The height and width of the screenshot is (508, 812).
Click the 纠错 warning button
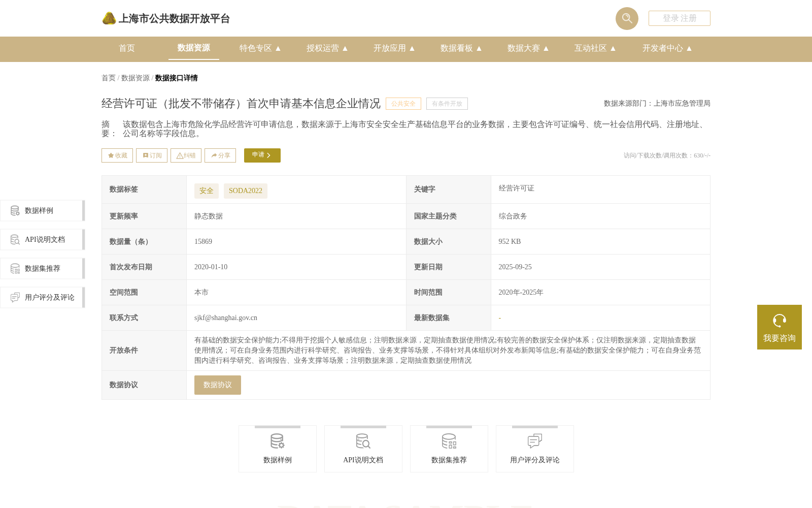(x=186, y=155)
